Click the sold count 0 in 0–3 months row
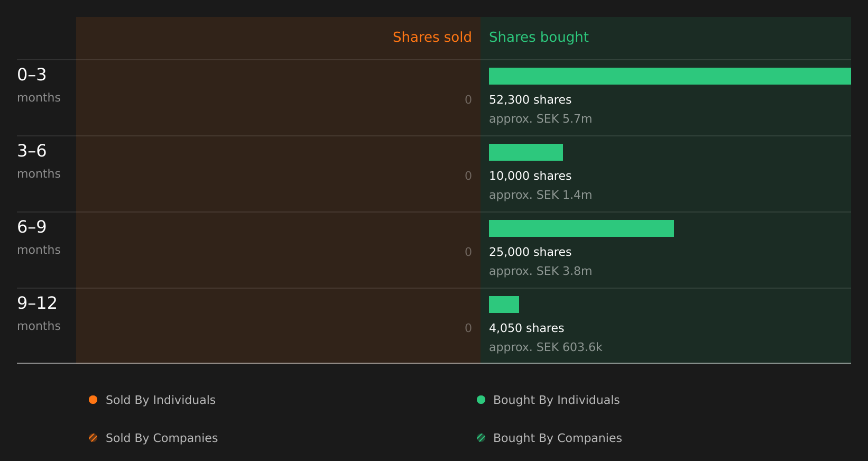Screen dimensions: 868x461 tap(468, 100)
